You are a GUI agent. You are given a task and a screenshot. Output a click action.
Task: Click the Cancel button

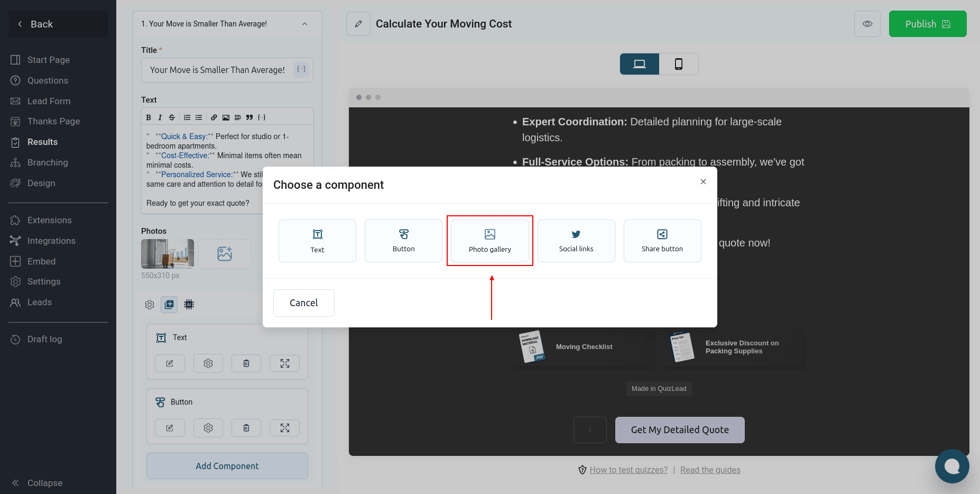[303, 303]
